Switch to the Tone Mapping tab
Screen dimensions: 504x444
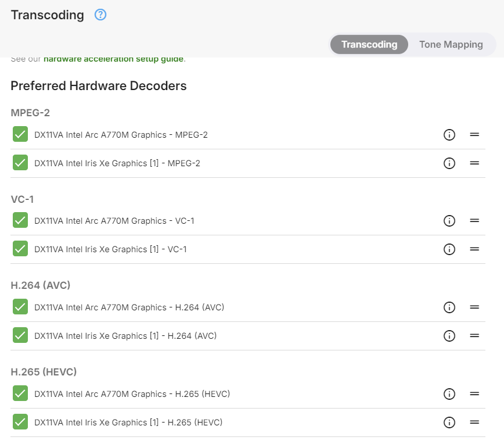(451, 45)
